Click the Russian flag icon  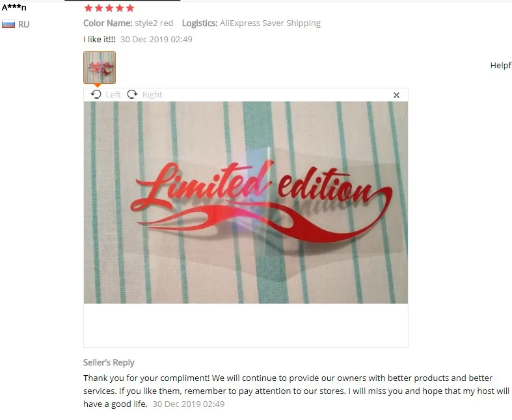pos(8,24)
